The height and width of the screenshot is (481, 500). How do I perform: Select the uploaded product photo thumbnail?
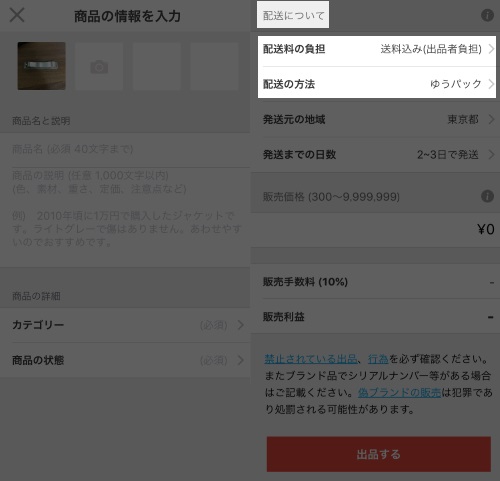pos(41,66)
